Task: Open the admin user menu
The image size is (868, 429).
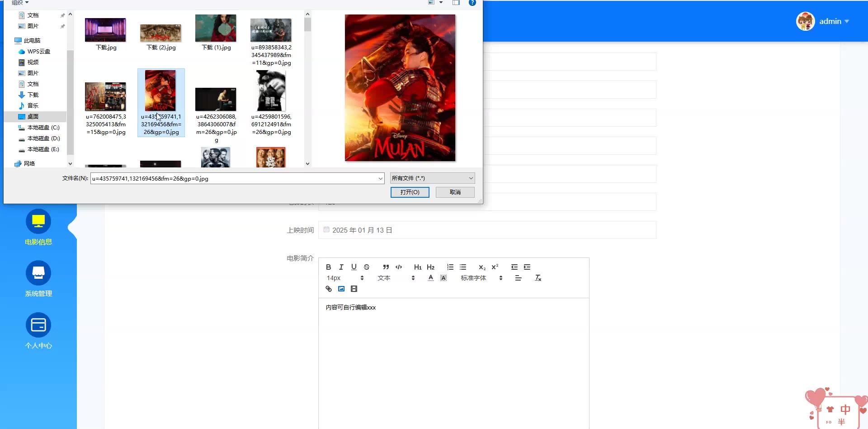Action: point(834,21)
